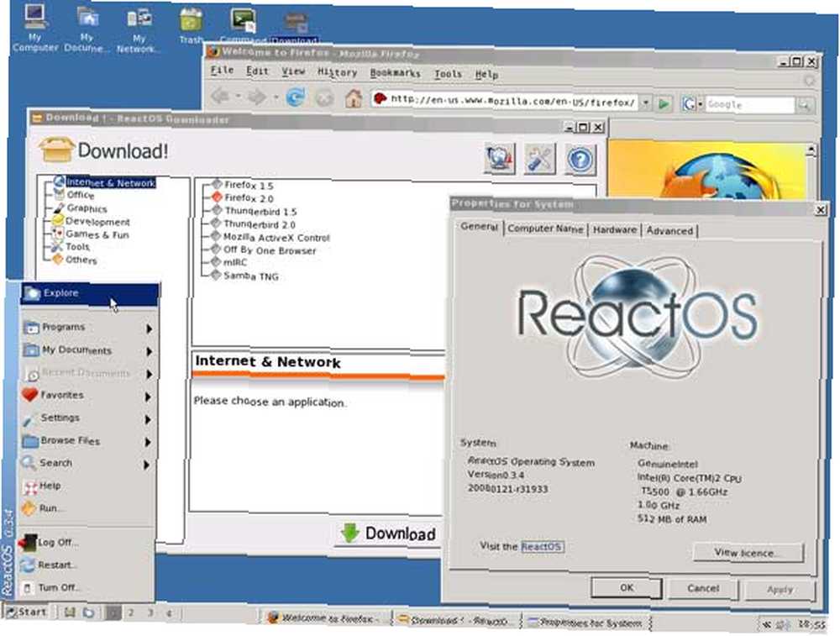Stop page loading in Firefox
The image size is (840, 636).
click(324, 98)
